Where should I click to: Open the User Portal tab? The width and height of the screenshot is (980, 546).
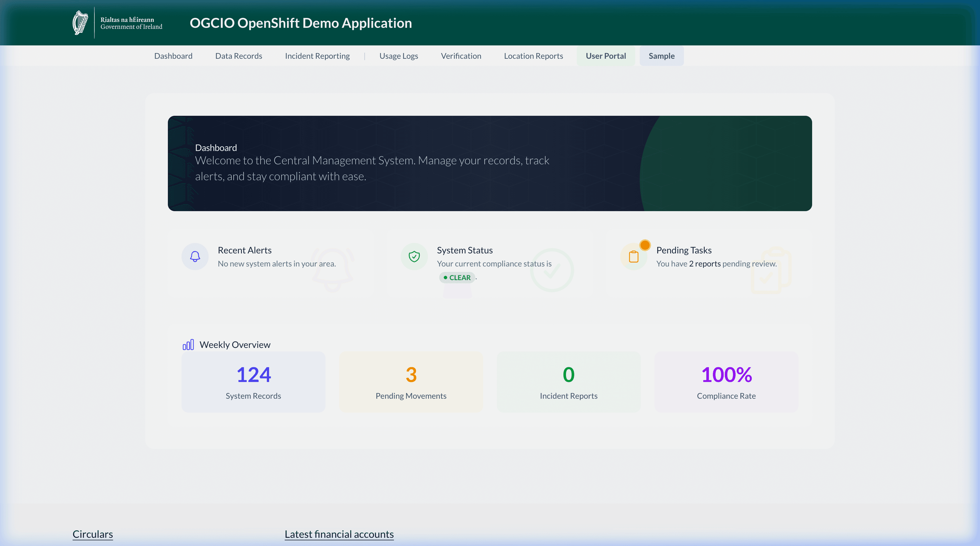pyautogui.click(x=606, y=56)
